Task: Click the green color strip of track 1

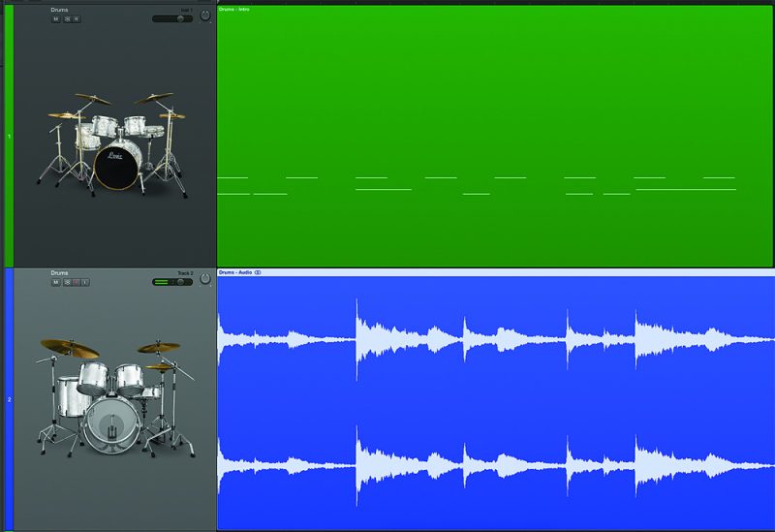Action: (9, 136)
